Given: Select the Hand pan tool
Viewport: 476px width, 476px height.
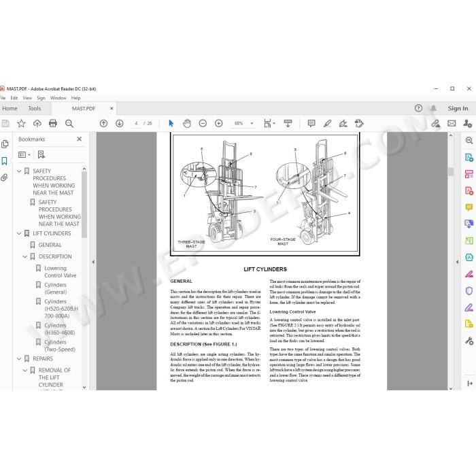Looking at the screenshot, I should (187, 123).
